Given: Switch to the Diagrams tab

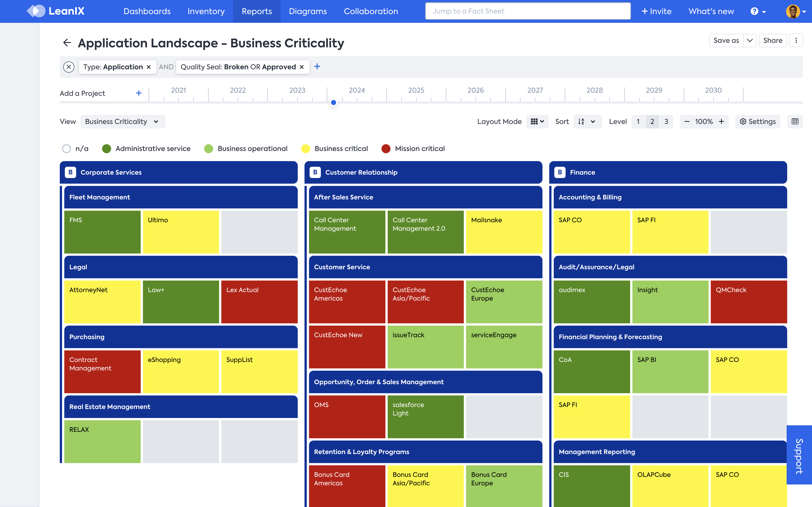Looking at the screenshot, I should pyautogui.click(x=308, y=11).
